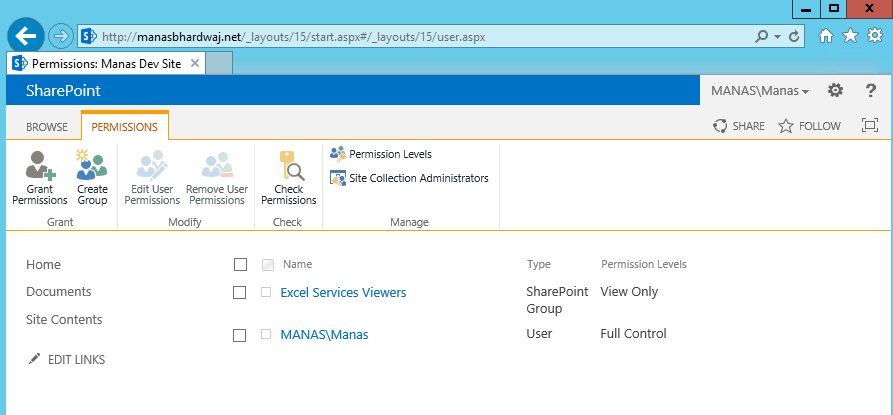This screenshot has width=893, height=415.
Task: Click the SharePoint Group type text
Action: (557, 300)
